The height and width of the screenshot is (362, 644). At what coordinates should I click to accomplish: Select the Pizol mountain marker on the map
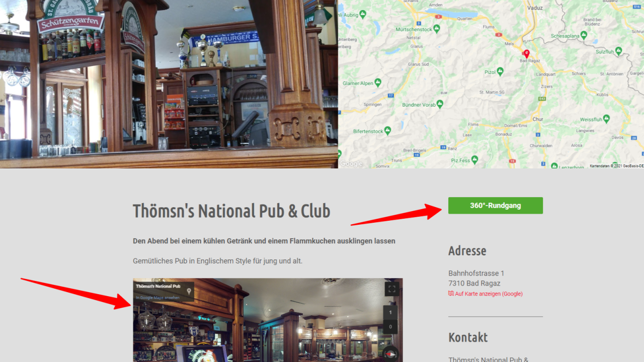pyautogui.click(x=500, y=71)
